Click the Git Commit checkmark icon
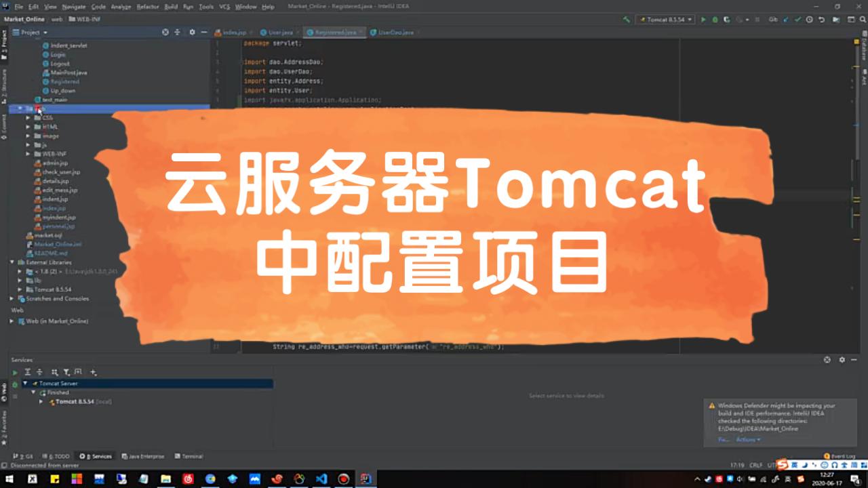 pyautogui.click(x=797, y=20)
